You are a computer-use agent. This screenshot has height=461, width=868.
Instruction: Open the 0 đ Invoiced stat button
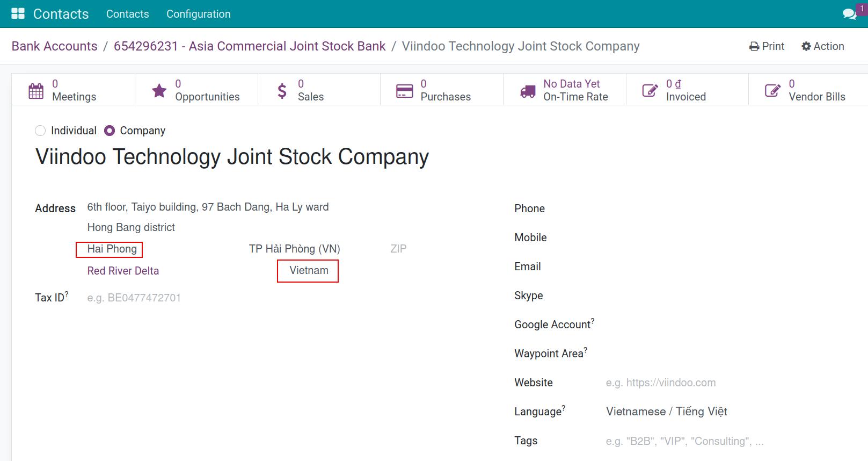click(x=687, y=90)
